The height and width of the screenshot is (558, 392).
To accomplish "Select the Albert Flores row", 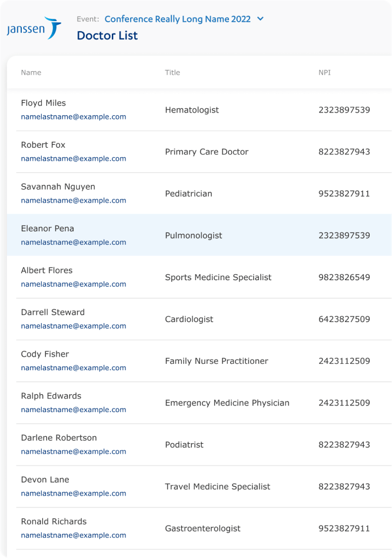I will tap(196, 277).
